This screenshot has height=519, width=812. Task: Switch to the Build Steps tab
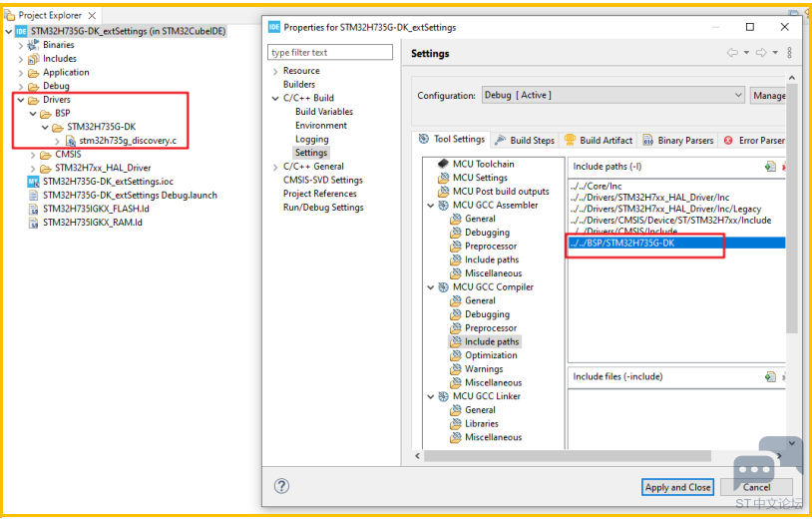(525, 141)
